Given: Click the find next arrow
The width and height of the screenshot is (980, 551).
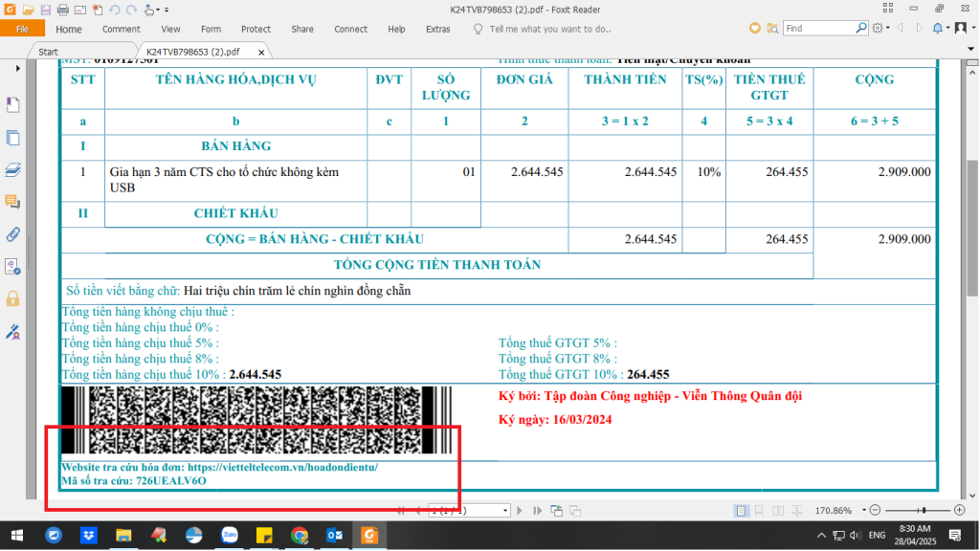Looking at the screenshot, I should pos(920,28).
